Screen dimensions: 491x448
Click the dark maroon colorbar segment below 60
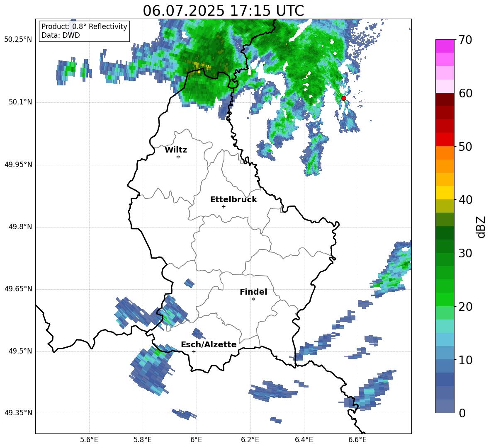coord(445,99)
